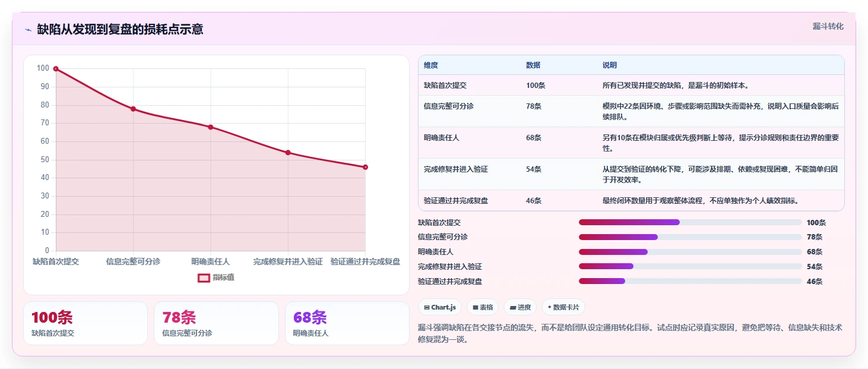Select the 数据卡片 chip
Viewport: 868px width, 369px height.
(x=563, y=307)
